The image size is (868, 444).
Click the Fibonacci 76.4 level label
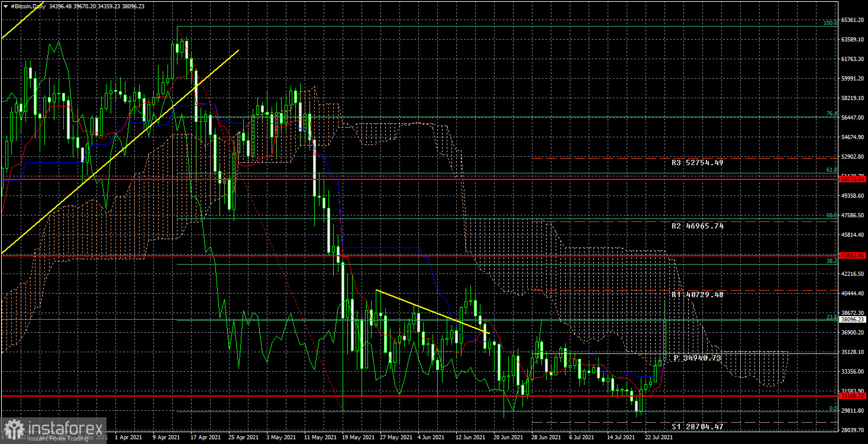point(831,114)
